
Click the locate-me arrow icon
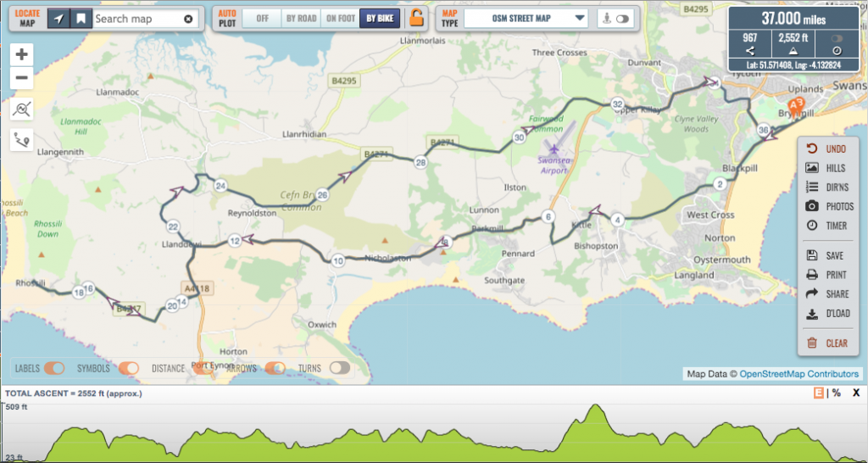[x=58, y=18]
